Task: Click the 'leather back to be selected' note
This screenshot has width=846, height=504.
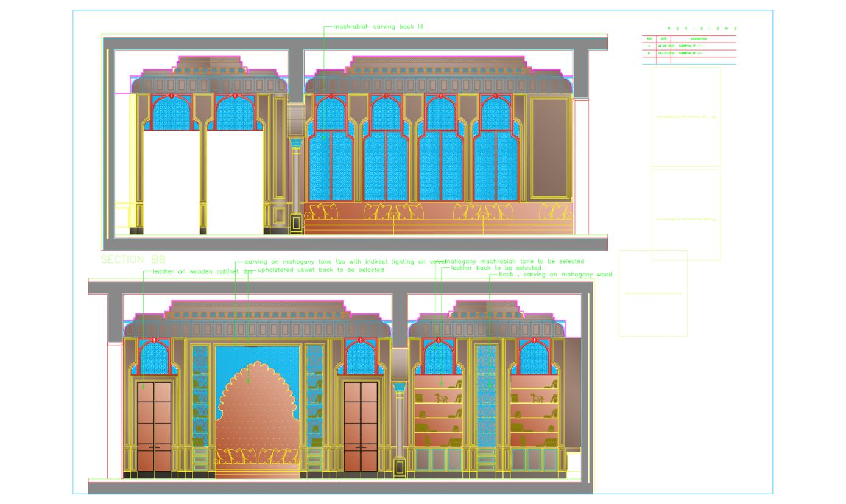Action: [495, 268]
